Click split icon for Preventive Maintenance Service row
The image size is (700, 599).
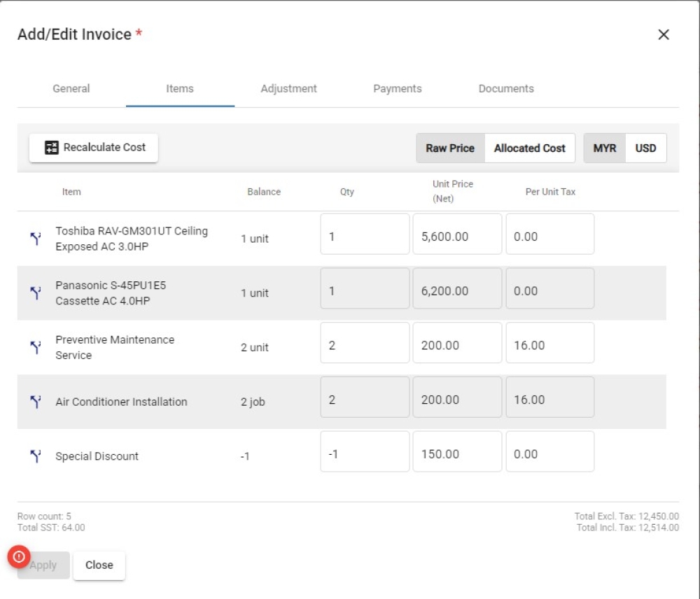click(x=35, y=347)
